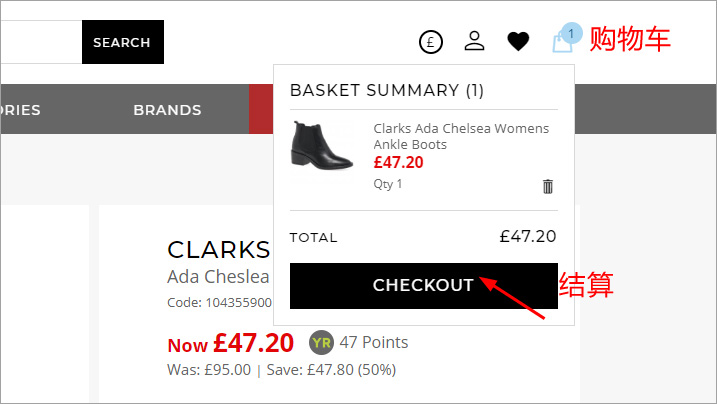Open the partially visible Accessories menu item

[x=20, y=110]
